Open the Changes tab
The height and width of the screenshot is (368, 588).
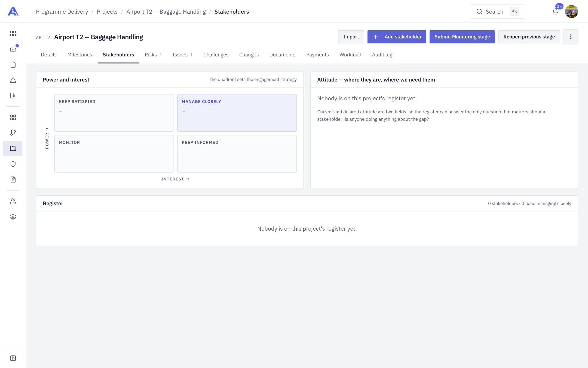pos(249,55)
